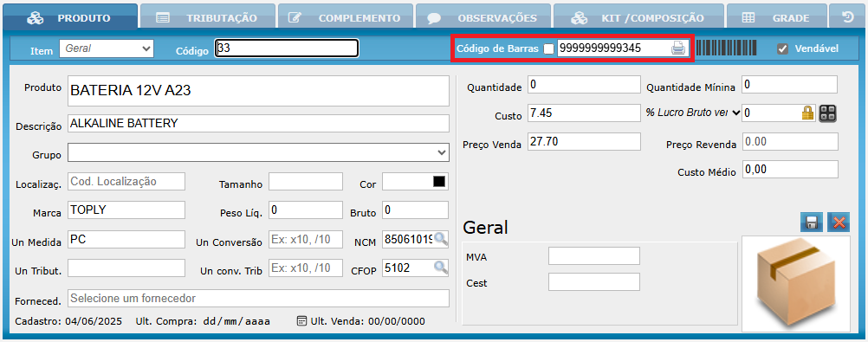Expand the Grupo dropdown
Screen dimensions: 868x342
point(258,152)
